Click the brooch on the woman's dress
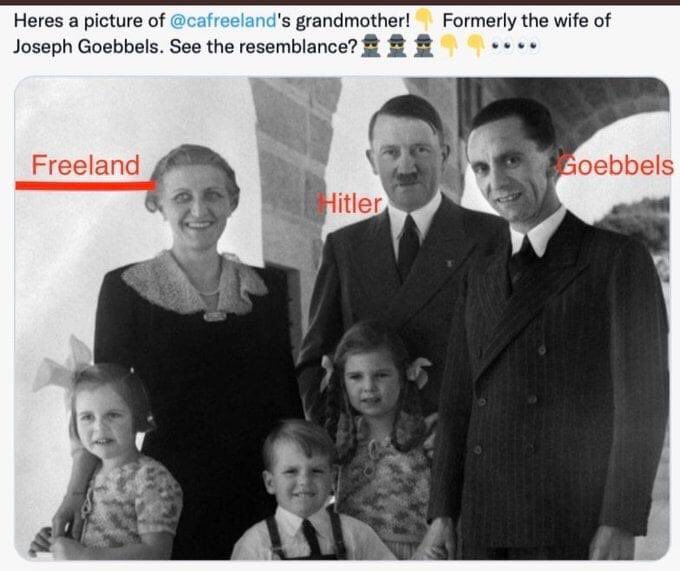Image resolution: width=680 pixels, height=571 pixels. (x=214, y=316)
